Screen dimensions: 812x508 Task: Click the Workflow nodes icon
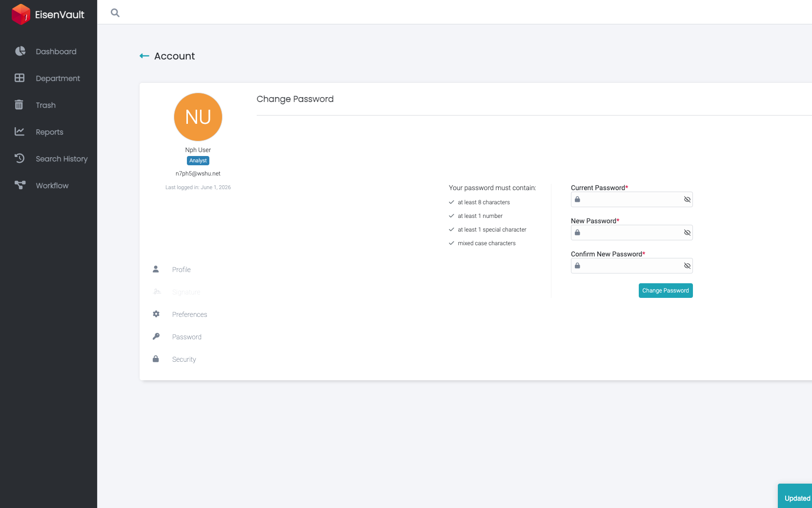point(20,185)
